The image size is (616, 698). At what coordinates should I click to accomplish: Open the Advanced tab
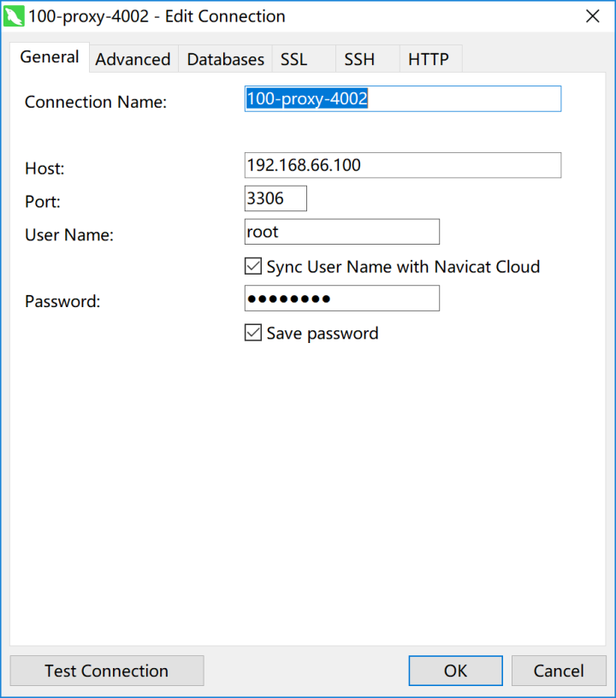133,59
